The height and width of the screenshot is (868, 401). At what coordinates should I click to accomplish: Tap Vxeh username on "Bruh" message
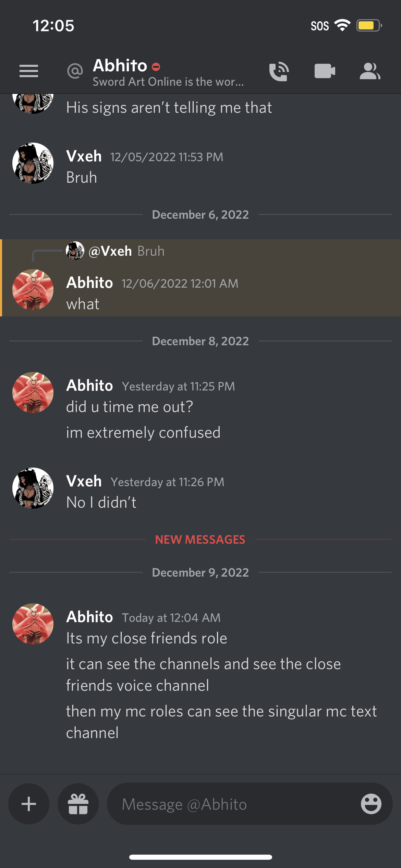[x=84, y=156]
